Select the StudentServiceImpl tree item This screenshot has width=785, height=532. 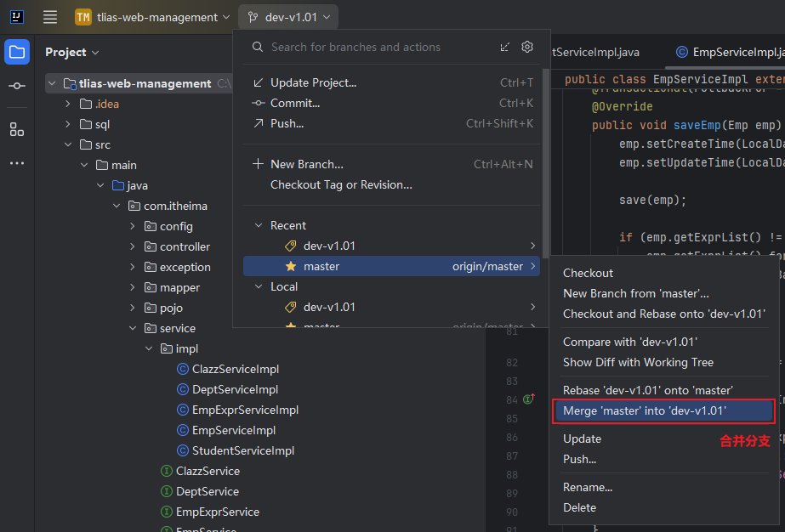(236, 451)
